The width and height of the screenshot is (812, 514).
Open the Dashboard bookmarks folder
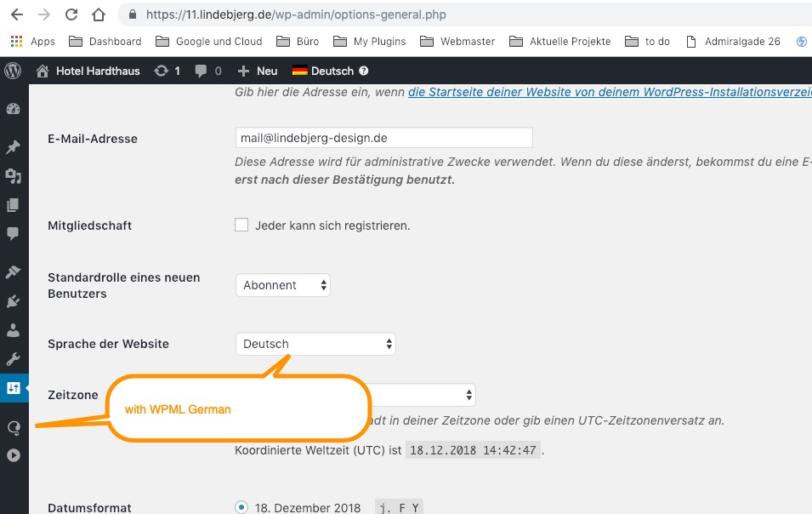[105, 42]
